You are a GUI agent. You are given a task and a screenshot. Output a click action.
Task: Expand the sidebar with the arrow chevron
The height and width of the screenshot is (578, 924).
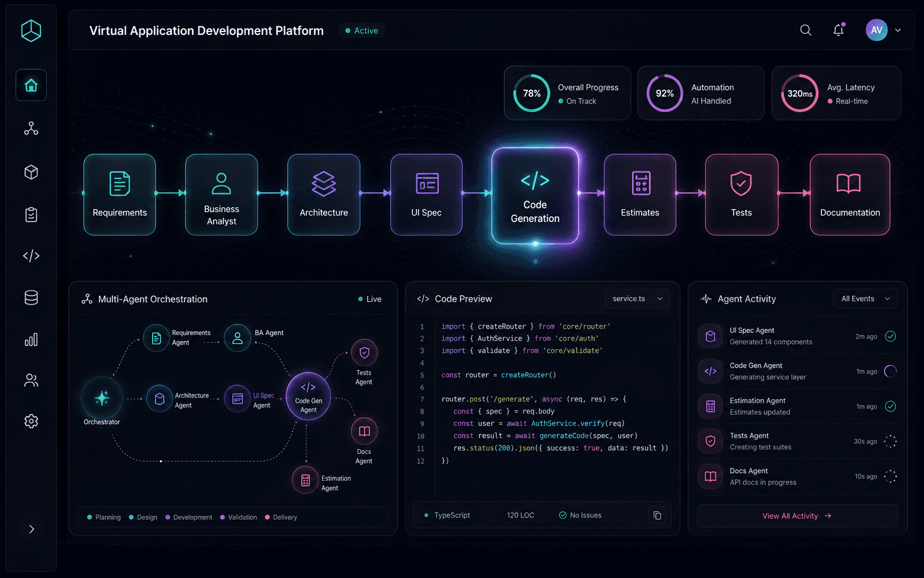point(31,529)
